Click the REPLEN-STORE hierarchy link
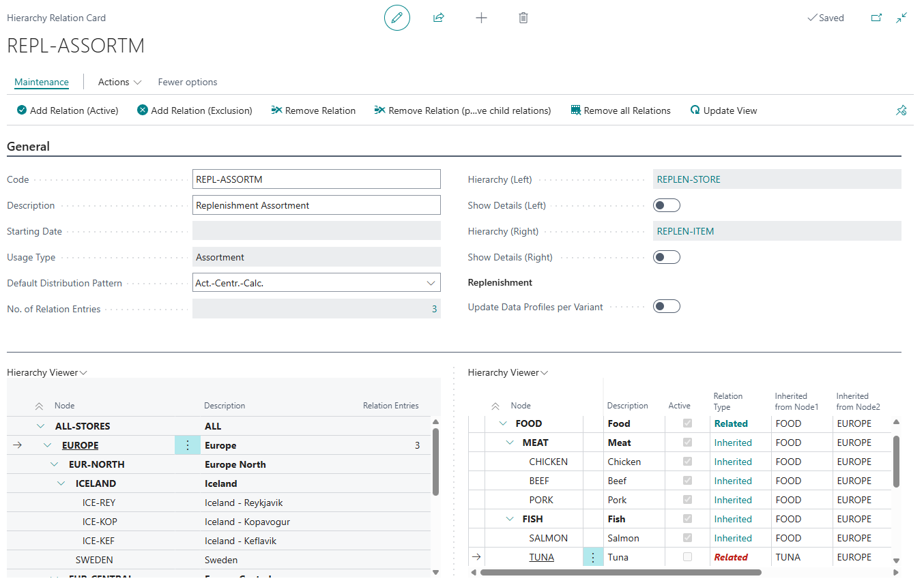Image resolution: width=924 pixels, height=583 pixels. [x=688, y=179]
